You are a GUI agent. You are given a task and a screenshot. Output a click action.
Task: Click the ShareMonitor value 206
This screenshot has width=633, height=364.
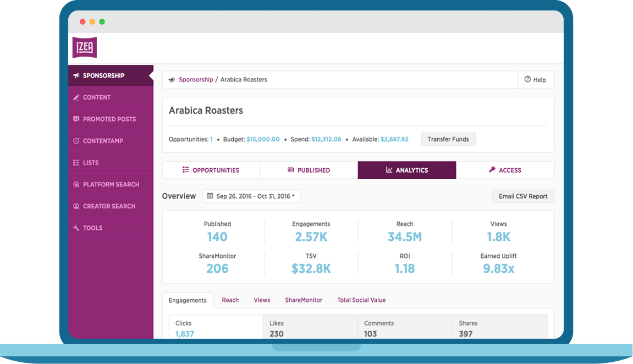217,269
